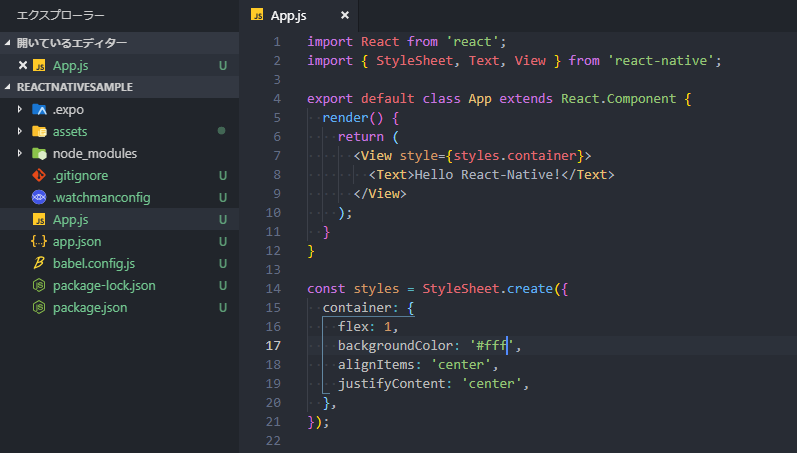797x453 pixels.
Task: Click the modified dot beside assets folder
Action: click(x=222, y=131)
